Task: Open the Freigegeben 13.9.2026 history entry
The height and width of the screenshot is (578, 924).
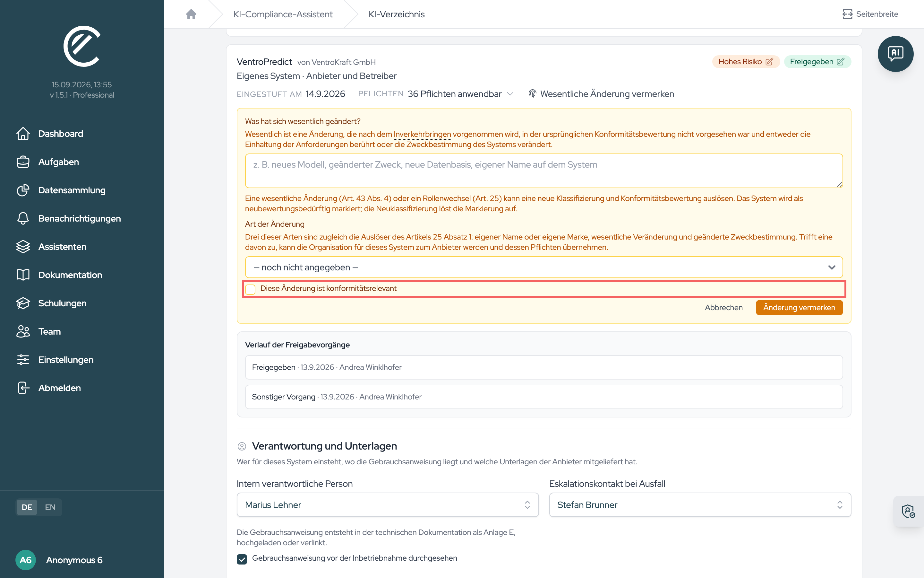Action: [x=544, y=367]
